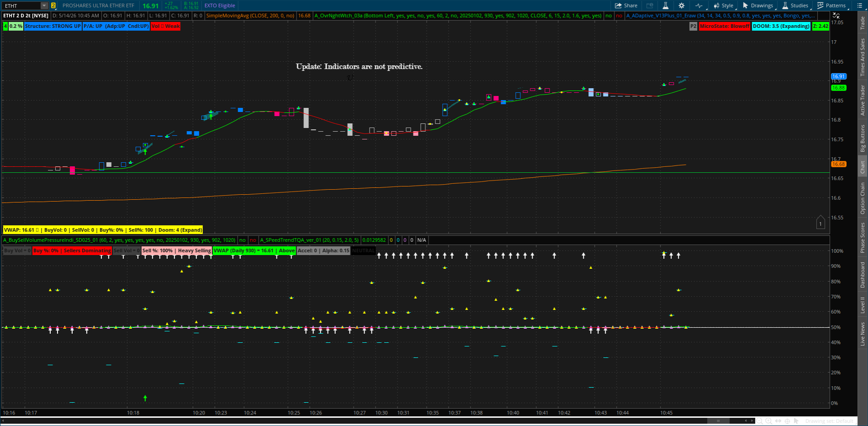868x426 pixels.
Task: Select the pointer drawing tool icon
Action: [796, 421]
